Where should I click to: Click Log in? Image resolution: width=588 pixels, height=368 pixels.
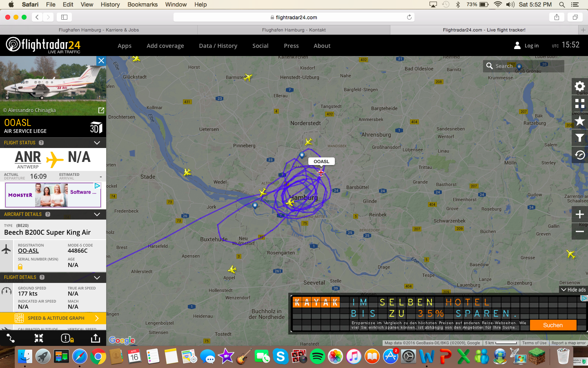[527, 45]
